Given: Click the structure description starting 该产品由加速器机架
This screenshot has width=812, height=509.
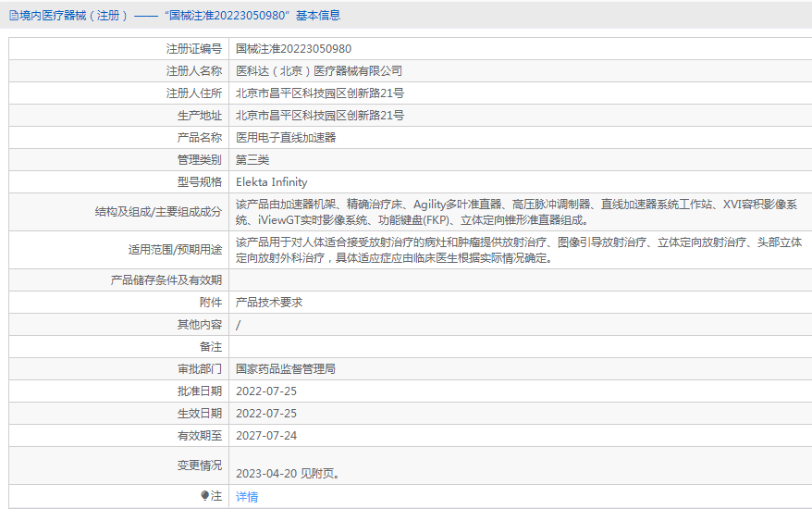Looking at the screenshot, I should pos(516,212).
